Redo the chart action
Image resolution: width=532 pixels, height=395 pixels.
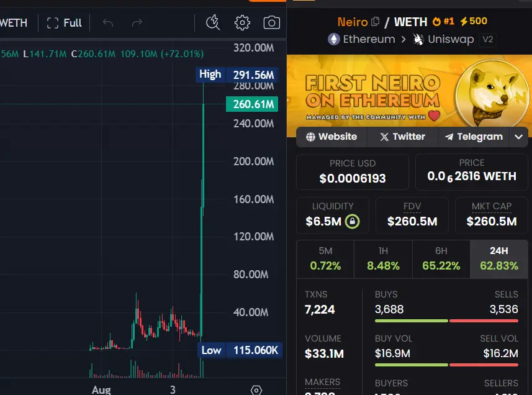137,23
